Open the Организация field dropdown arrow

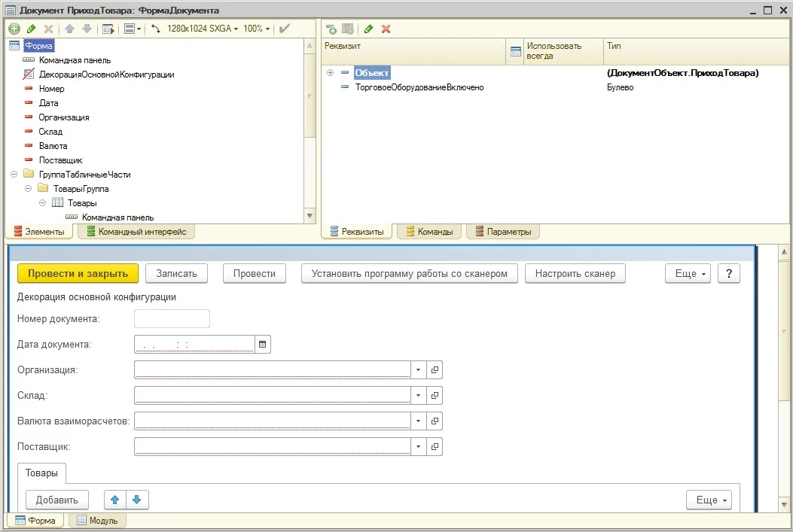click(418, 369)
